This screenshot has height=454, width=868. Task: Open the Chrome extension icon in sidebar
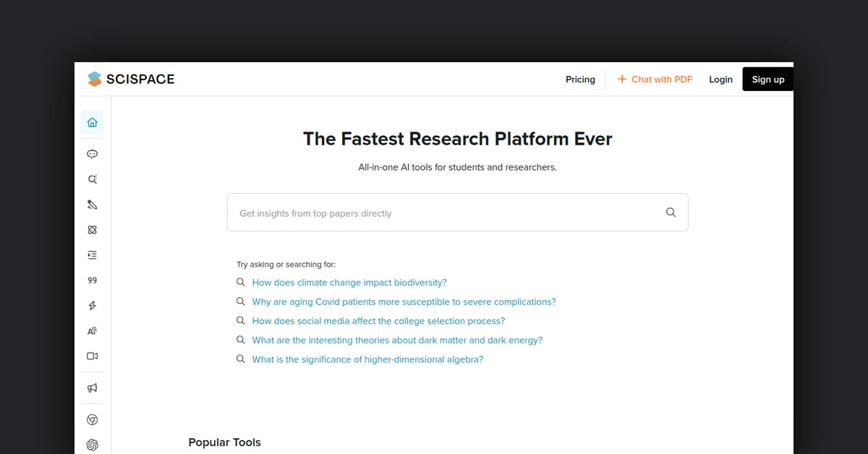pyautogui.click(x=92, y=420)
